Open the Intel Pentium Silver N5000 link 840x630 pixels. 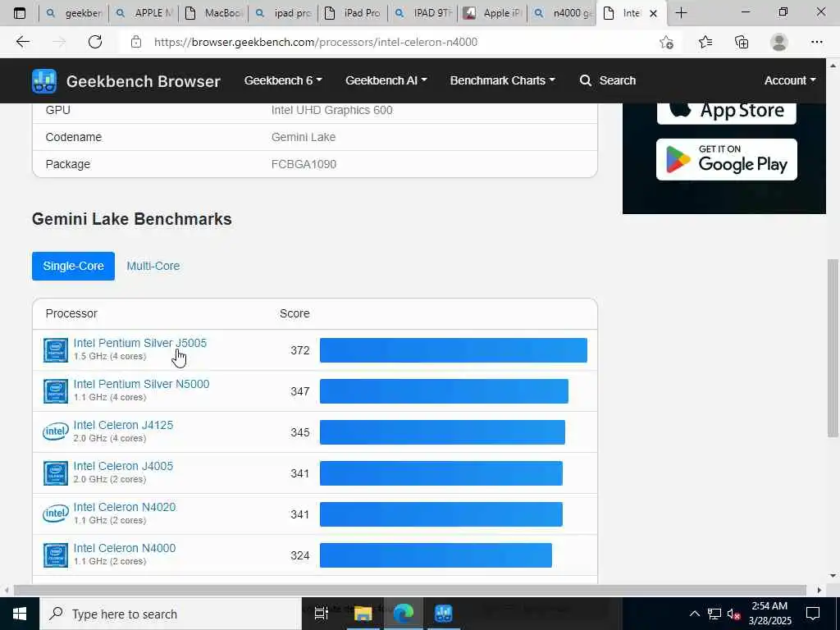click(x=141, y=384)
